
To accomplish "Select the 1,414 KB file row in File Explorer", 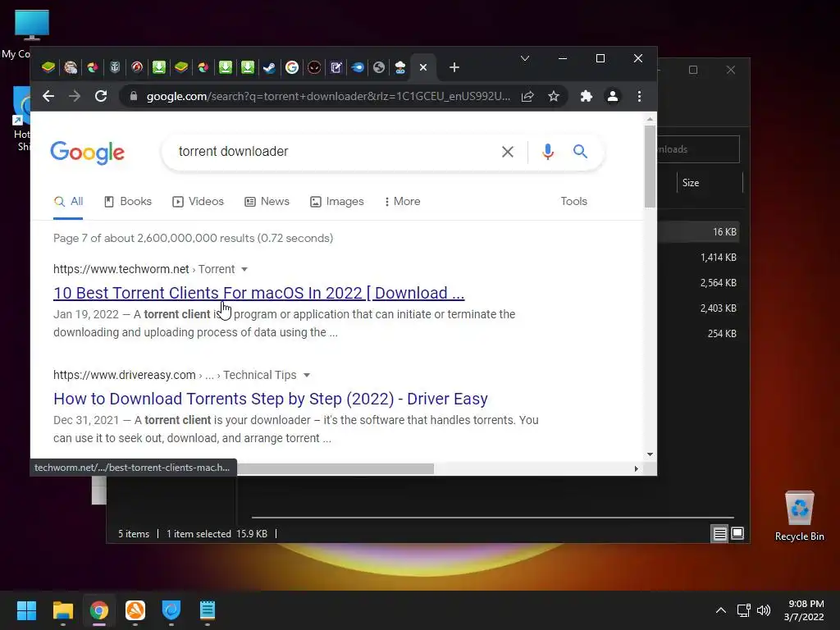I will click(x=699, y=258).
